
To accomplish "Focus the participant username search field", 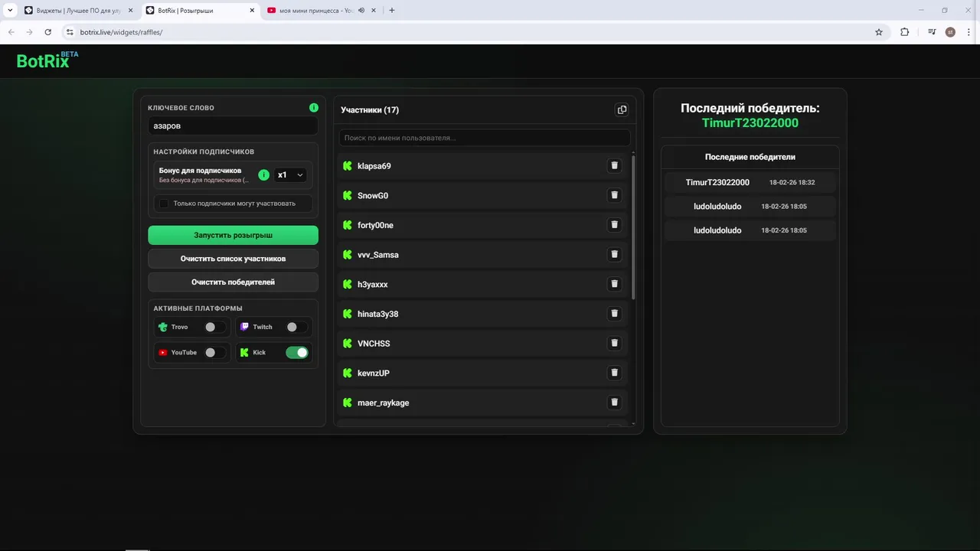I will pyautogui.click(x=485, y=138).
